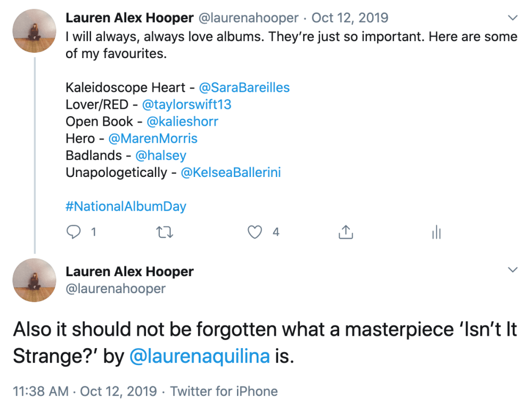The width and height of the screenshot is (532, 412).
Task: Click first tweet's profile avatar
Action: (x=35, y=31)
